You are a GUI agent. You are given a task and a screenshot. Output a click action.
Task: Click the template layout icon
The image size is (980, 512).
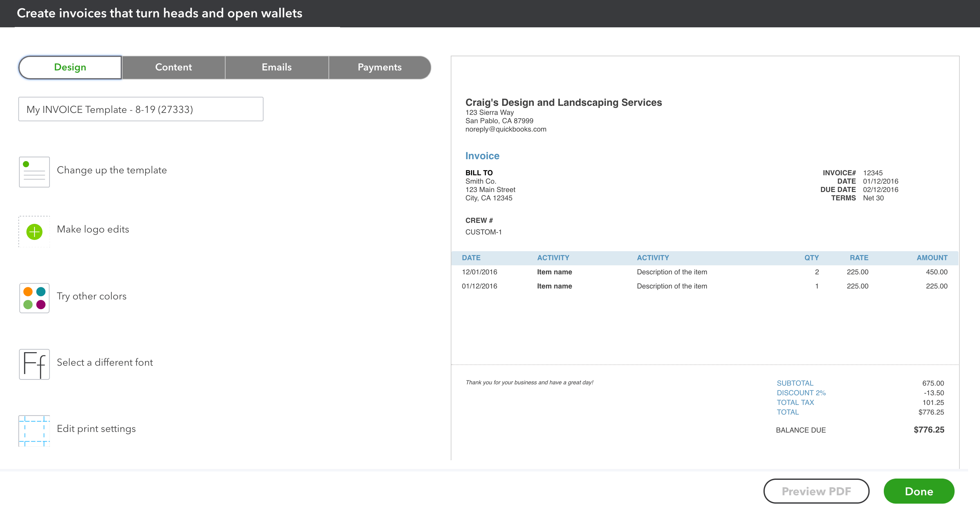coord(34,171)
